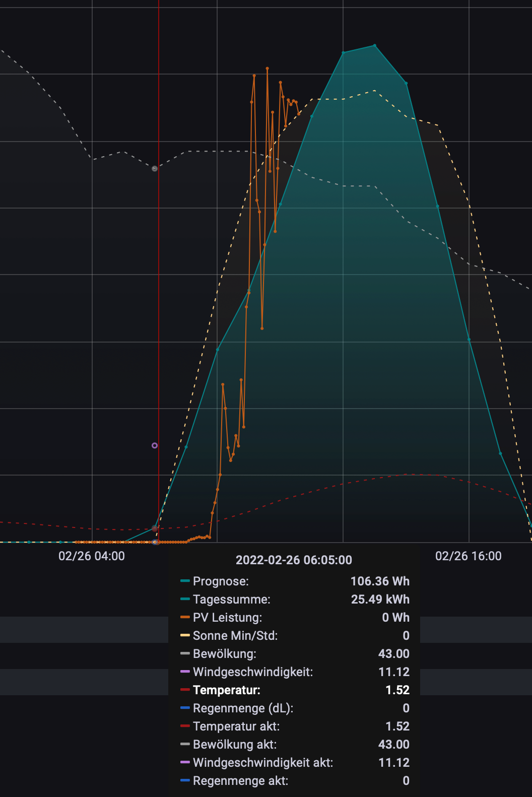This screenshot has height=797, width=532.
Task: Select the Tagessumme series label
Action: coord(231,600)
